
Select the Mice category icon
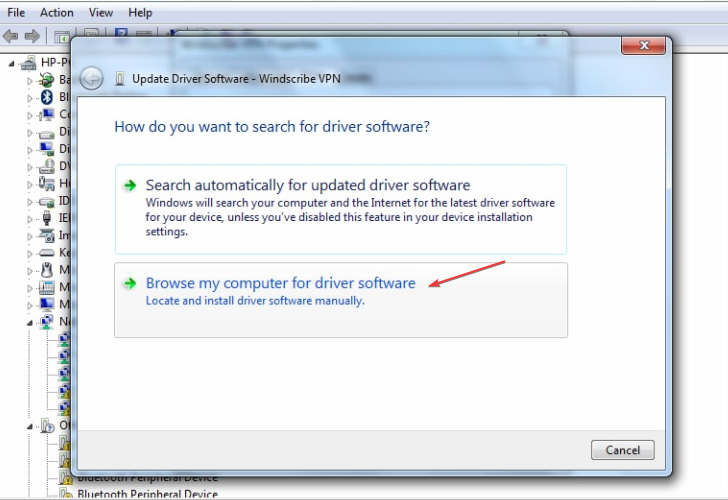46,270
